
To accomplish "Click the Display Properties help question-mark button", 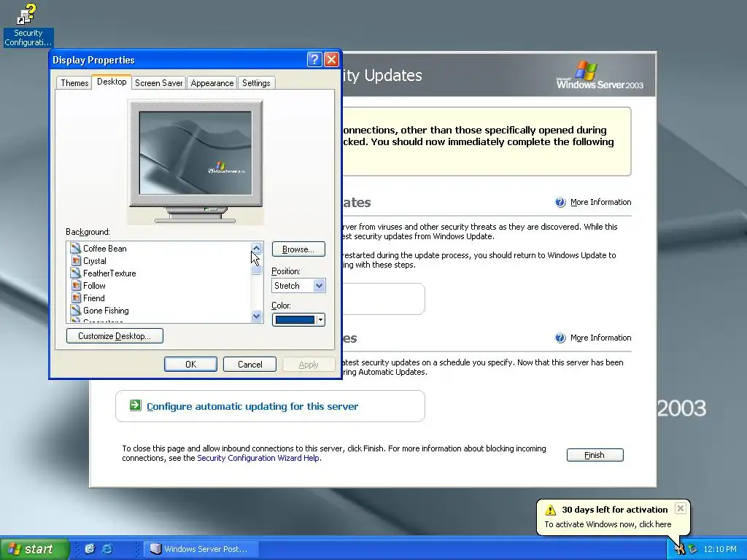I will point(314,60).
